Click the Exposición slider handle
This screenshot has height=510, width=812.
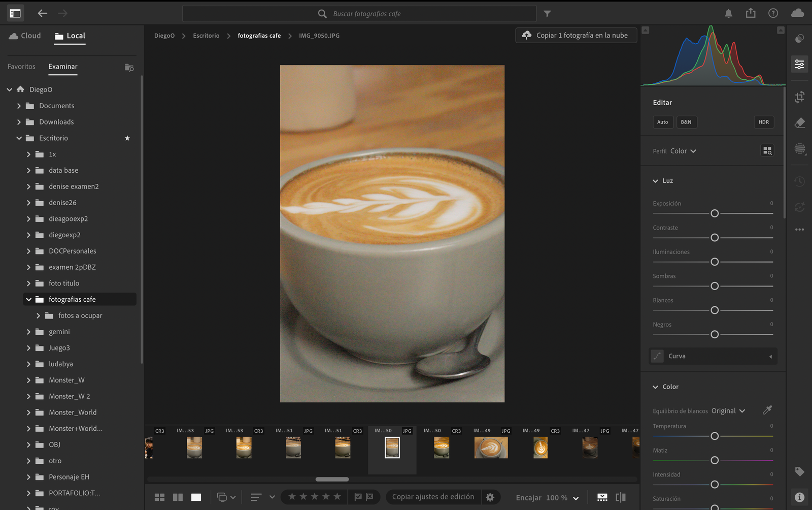click(715, 213)
